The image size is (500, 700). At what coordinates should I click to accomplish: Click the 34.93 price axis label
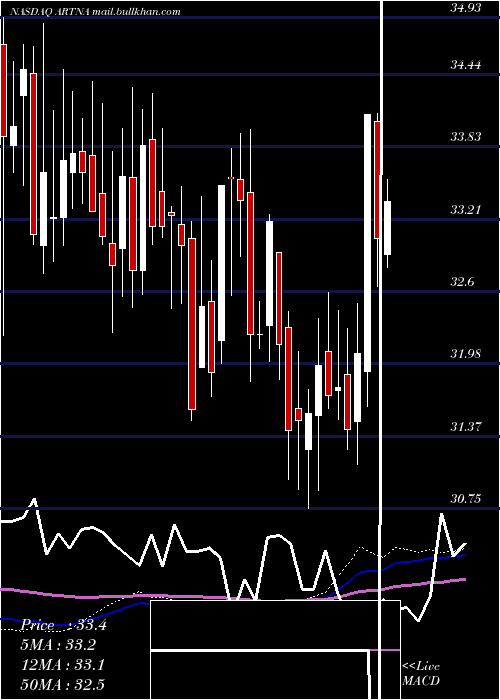click(466, 8)
